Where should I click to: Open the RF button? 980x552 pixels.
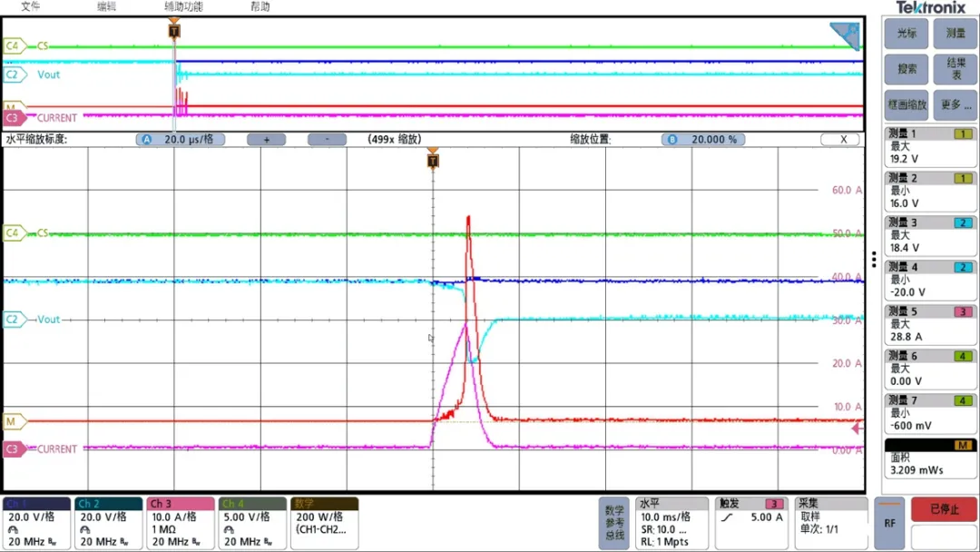pos(889,524)
